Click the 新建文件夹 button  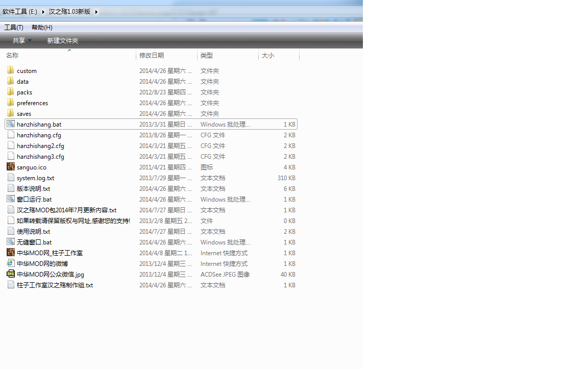point(63,41)
